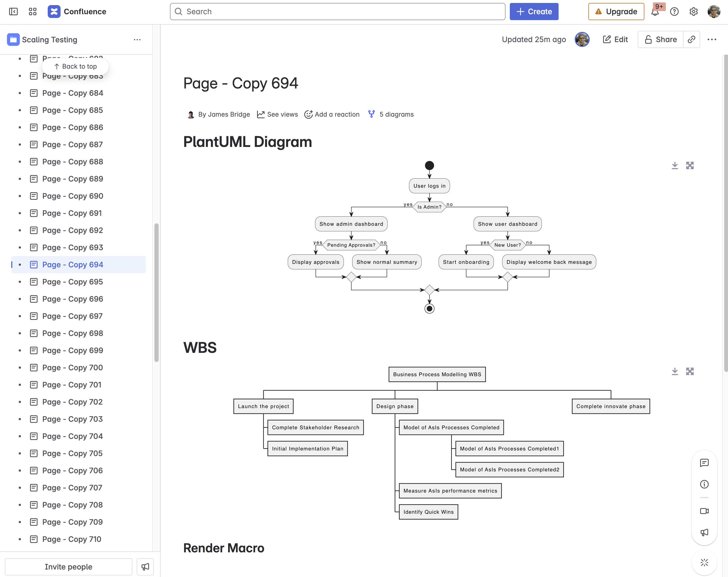Copy the page link icon
728x577 pixels.
691,39
